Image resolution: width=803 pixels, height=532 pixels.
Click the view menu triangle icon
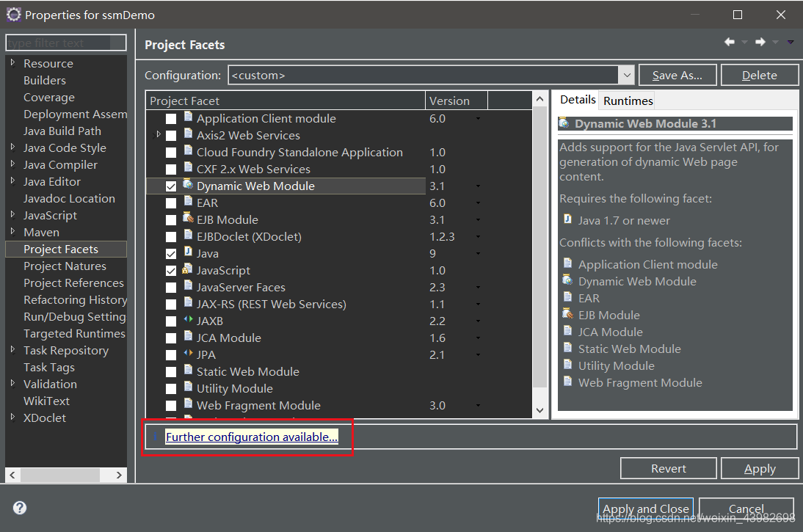(x=791, y=43)
